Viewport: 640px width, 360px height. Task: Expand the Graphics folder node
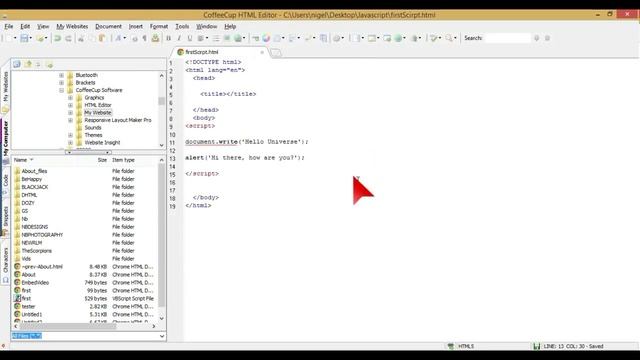[70, 98]
